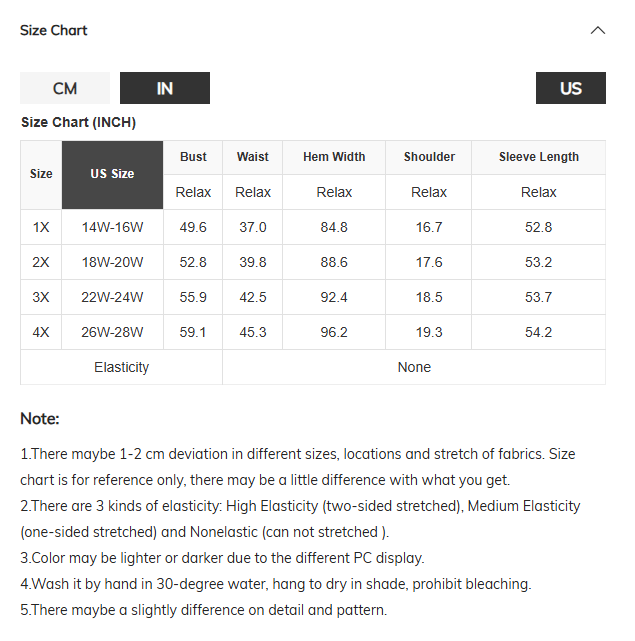Select the 1X size row
The height and width of the screenshot is (641, 635).
tap(313, 227)
